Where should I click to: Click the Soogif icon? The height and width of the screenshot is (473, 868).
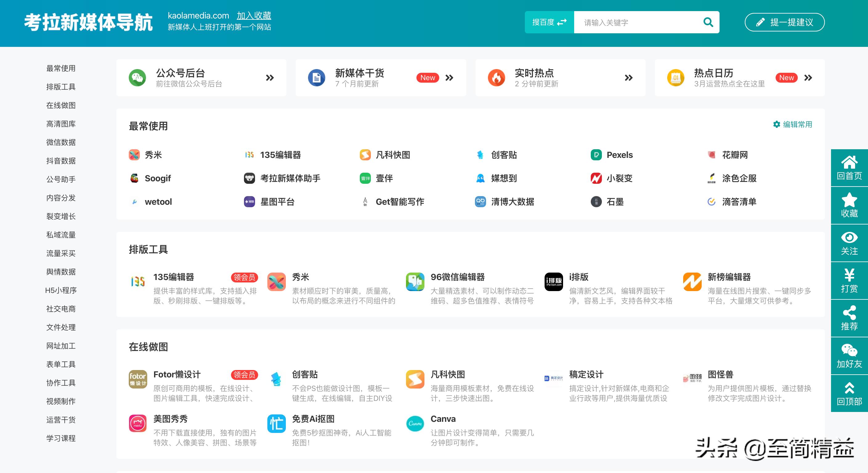point(134,178)
